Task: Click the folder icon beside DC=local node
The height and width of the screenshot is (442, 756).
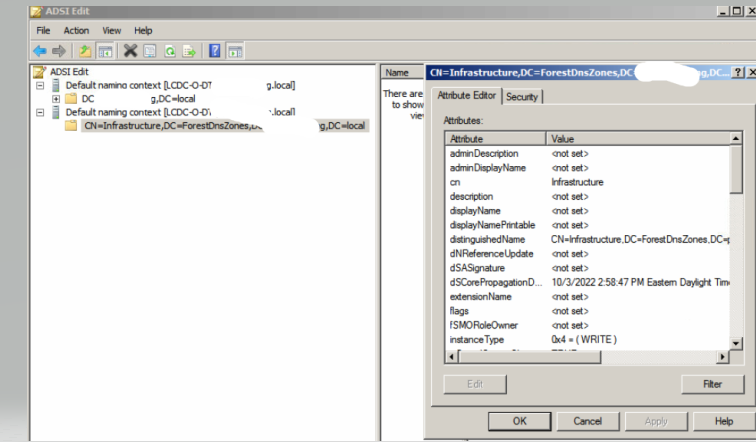Action: pyautogui.click(x=71, y=99)
